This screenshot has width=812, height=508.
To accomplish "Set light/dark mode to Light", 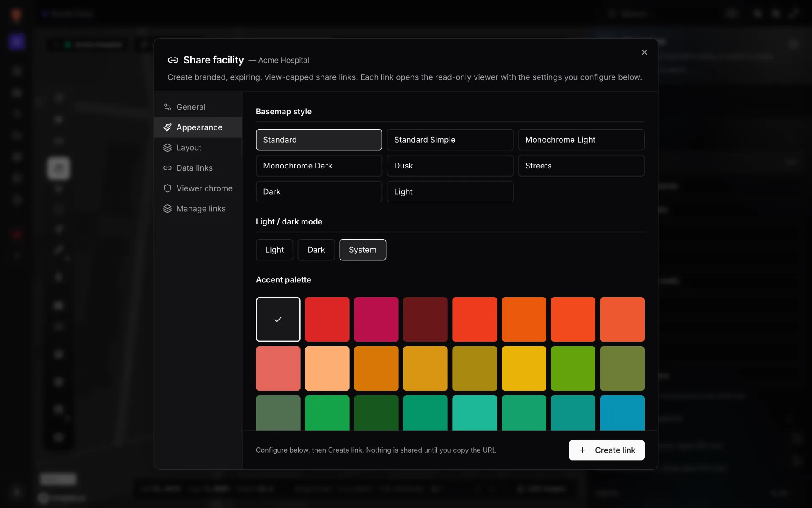I will point(274,250).
